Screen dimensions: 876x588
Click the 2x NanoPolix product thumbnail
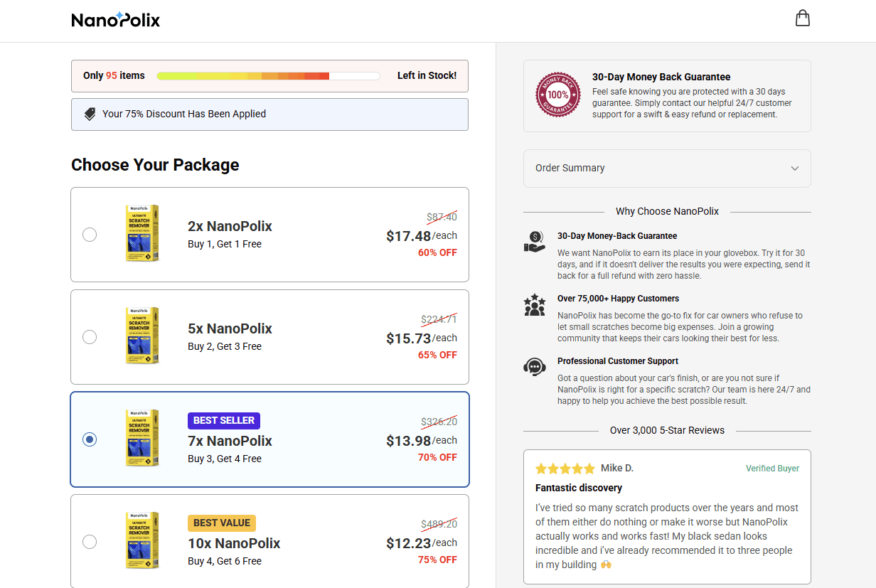(142, 233)
